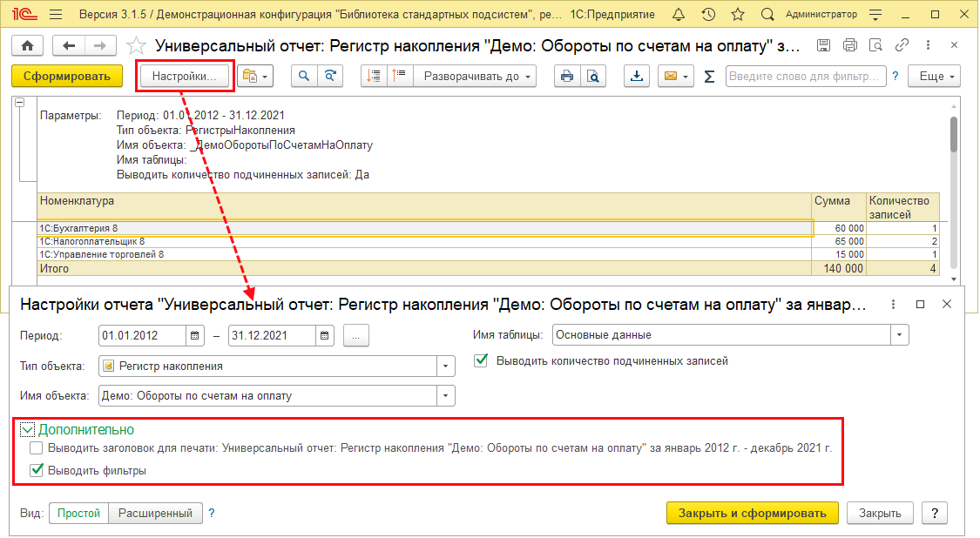This screenshot has height=538, width=980.
Task: Save report via diskette icon in header
Action: tap(823, 45)
